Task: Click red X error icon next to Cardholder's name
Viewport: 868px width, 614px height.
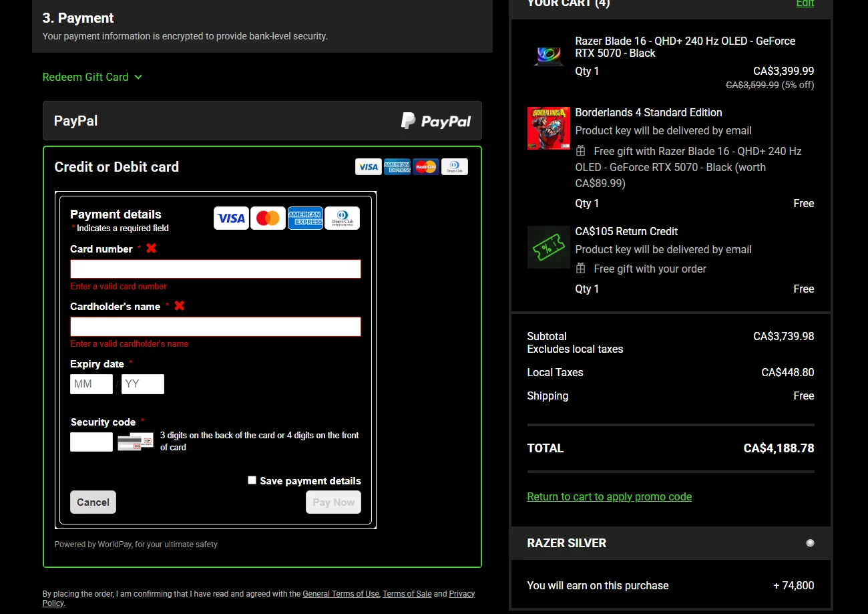Action: point(180,305)
